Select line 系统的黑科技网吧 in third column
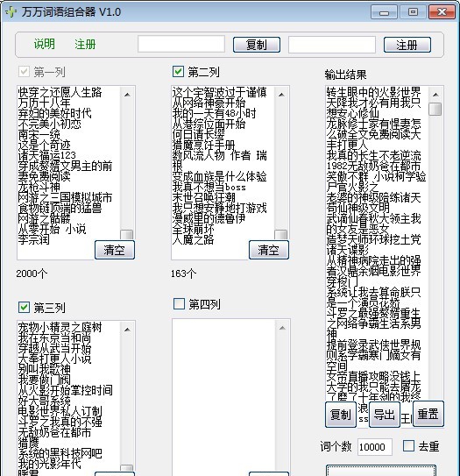This screenshot has width=460, height=476. coord(60,453)
